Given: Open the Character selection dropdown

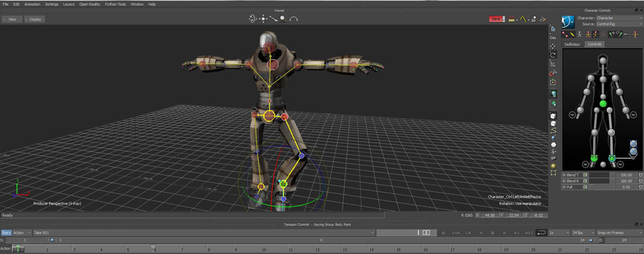Looking at the screenshot, I should click(x=620, y=18).
